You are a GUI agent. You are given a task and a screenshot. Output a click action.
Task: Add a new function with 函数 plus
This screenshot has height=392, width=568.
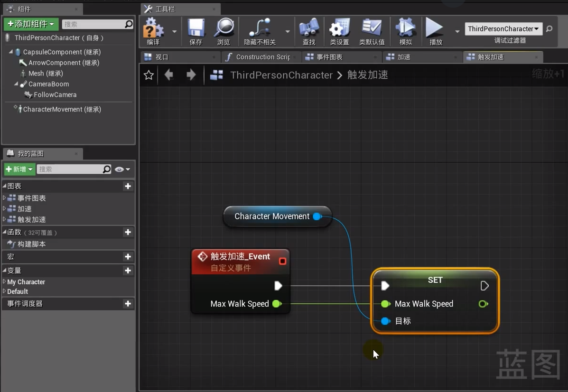pyautogui.click(x=128, y=232)
